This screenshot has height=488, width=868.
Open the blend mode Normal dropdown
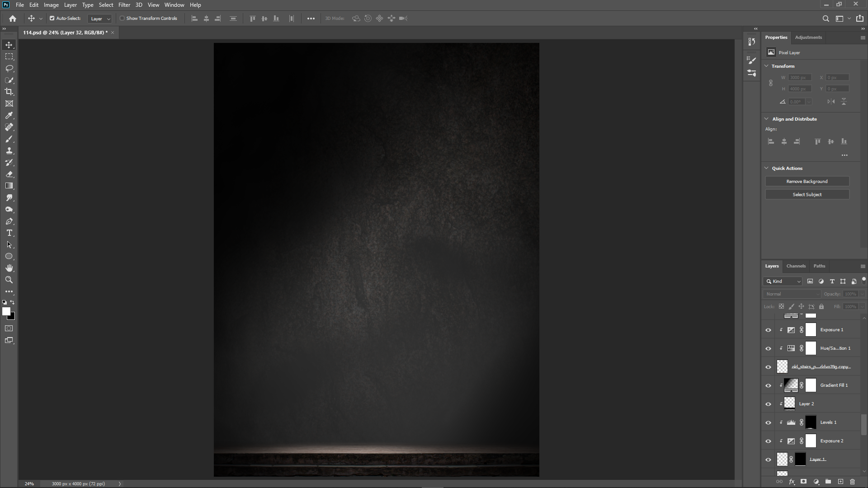792,294
